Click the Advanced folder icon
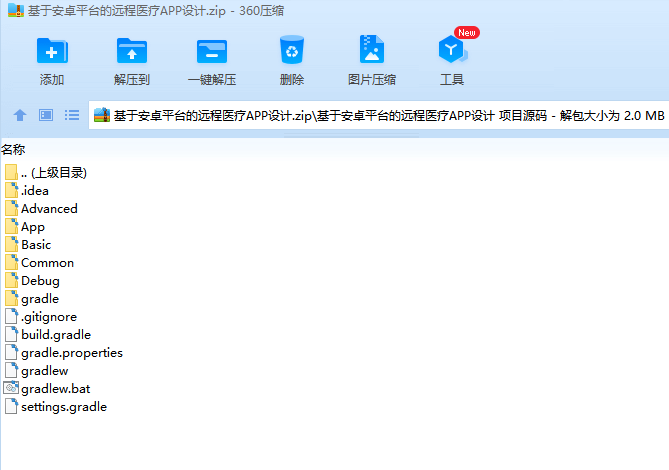The image size is (669, 470). tap(12, 208)
